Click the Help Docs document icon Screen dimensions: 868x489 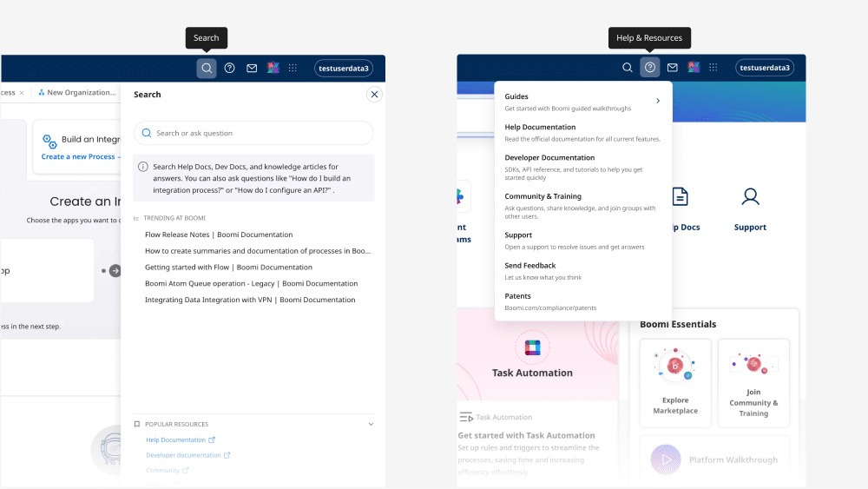(x=680, y=197)
